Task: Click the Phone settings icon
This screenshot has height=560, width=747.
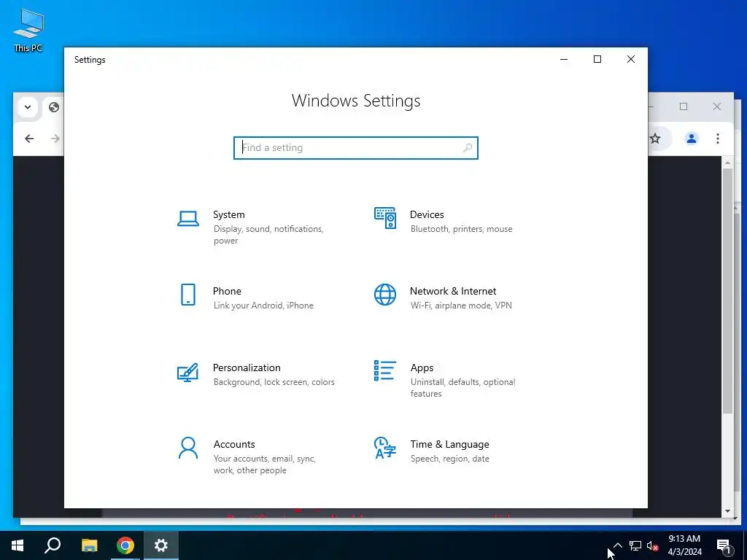Action: 188,295
